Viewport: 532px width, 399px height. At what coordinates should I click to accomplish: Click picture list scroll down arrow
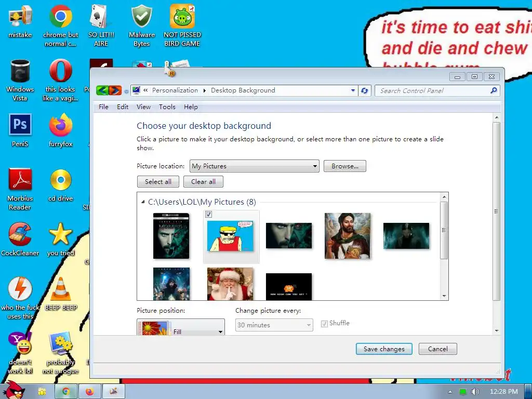point(444,296)
